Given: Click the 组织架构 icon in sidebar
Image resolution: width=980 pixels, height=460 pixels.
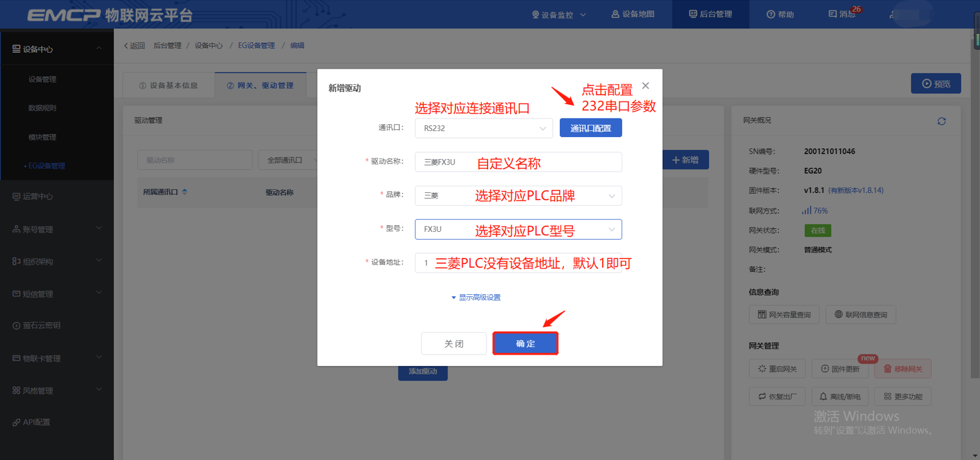Looking at the screenshot, I should [16, 262].
